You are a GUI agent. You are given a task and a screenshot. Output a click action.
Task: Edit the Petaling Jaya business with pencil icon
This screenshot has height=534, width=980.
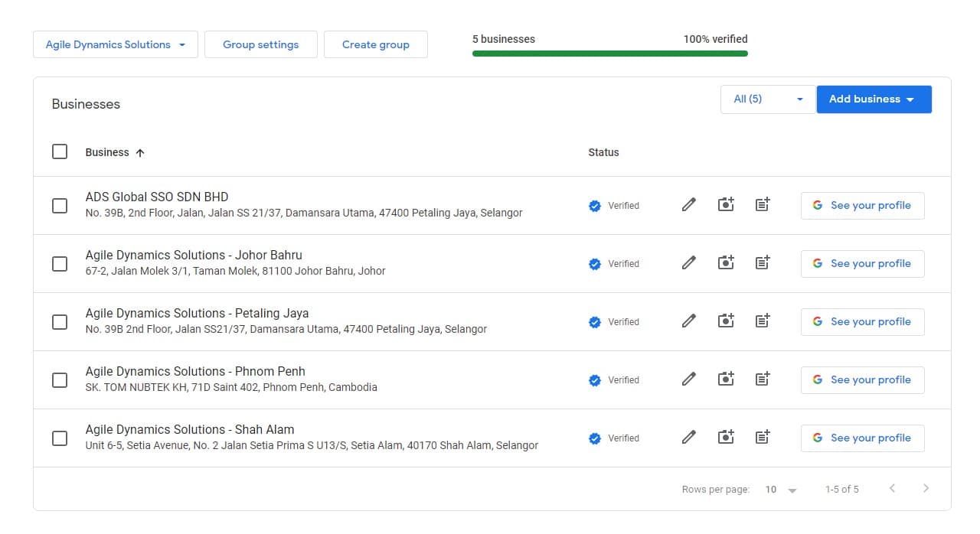point(689,321)
